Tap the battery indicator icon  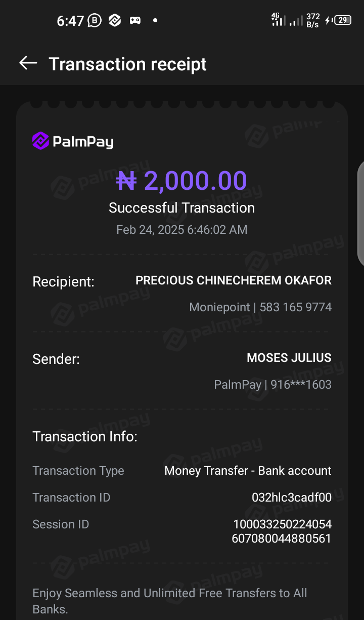coord(342,20)
